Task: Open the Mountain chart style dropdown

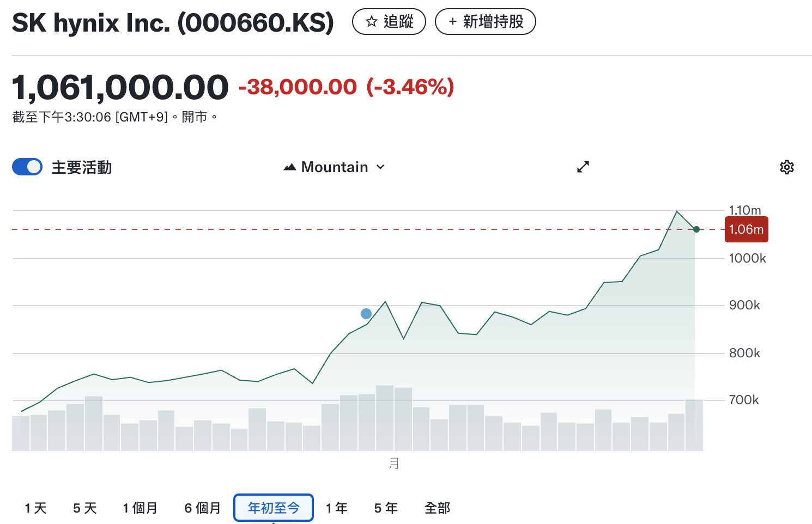Action: pyautogui.click(x=334, y=167)
